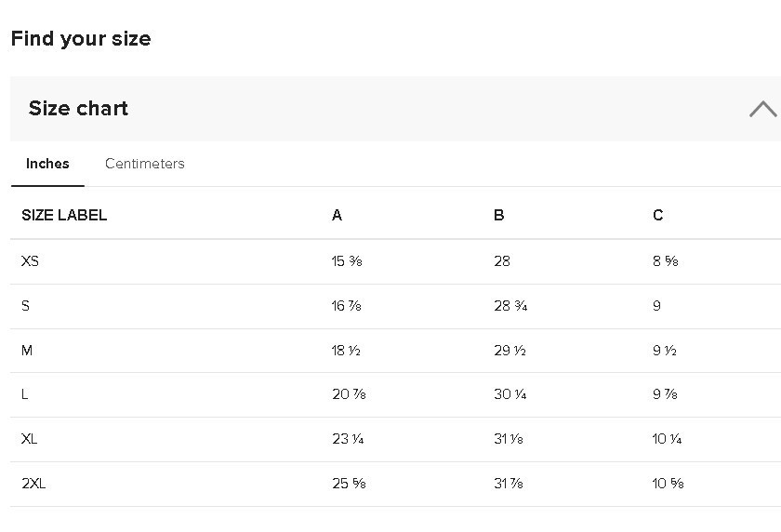Click column header C
This screenshot has height=532, width=781.
658,215
